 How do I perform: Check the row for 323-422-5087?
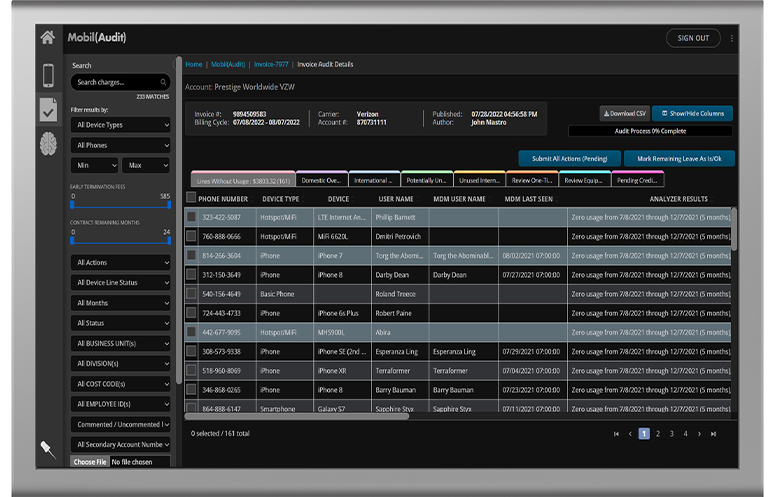pyautogui.click(x=191, y=216)
